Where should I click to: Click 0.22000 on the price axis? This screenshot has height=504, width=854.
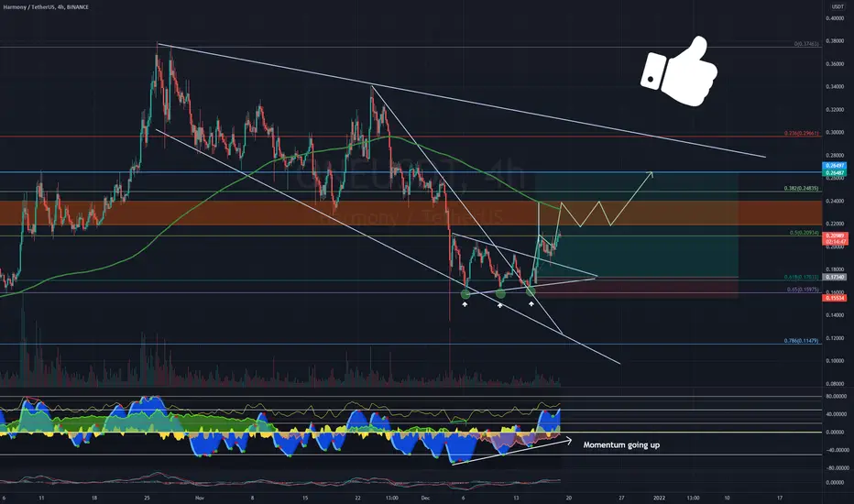pyautogui.click(x=835, y=224)
